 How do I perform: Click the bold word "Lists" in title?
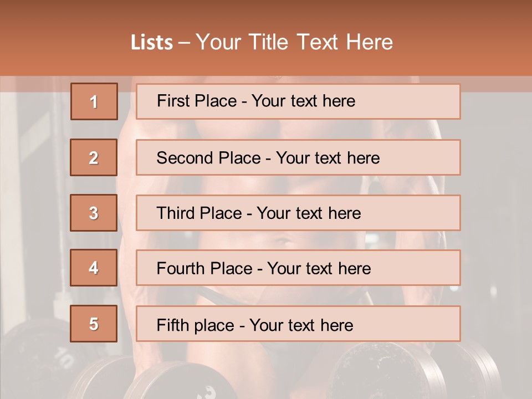152,42
